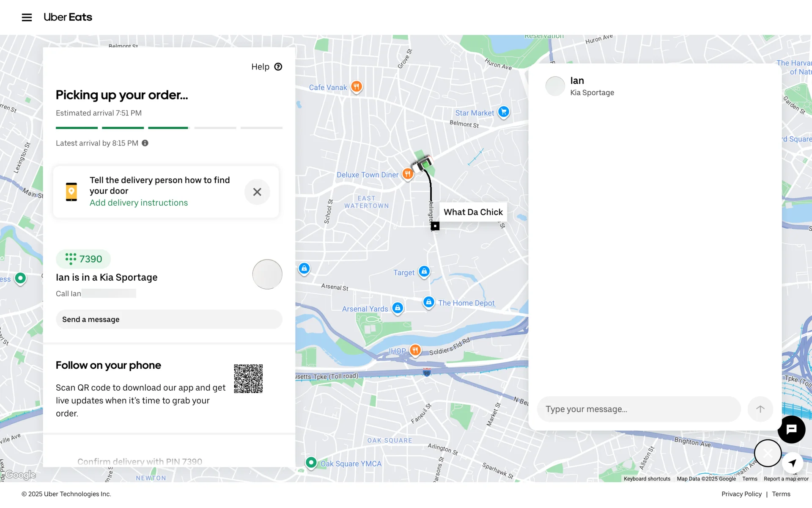Click the IHOP restaurant map marker

(415, 350)
